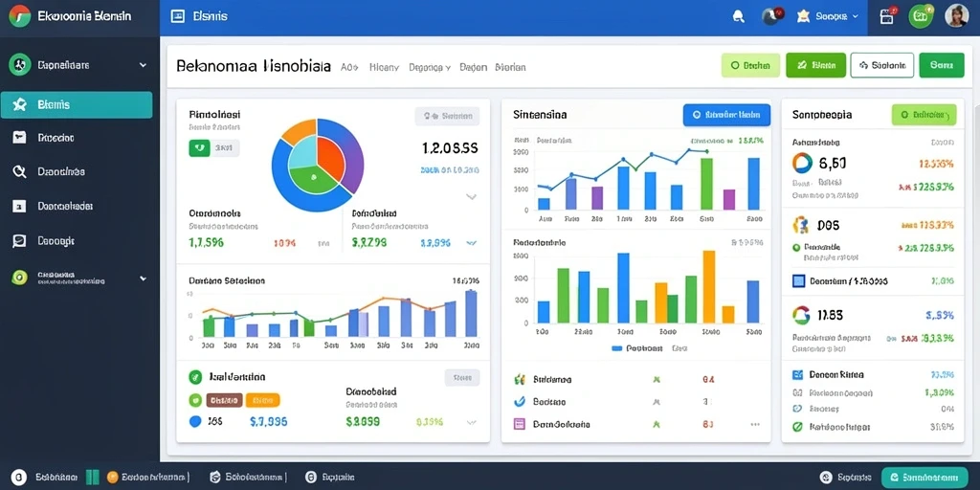Click the lime button in the Sontpheopia panel header
Screen dimensions: 980x490
click(x=924, y=115)
